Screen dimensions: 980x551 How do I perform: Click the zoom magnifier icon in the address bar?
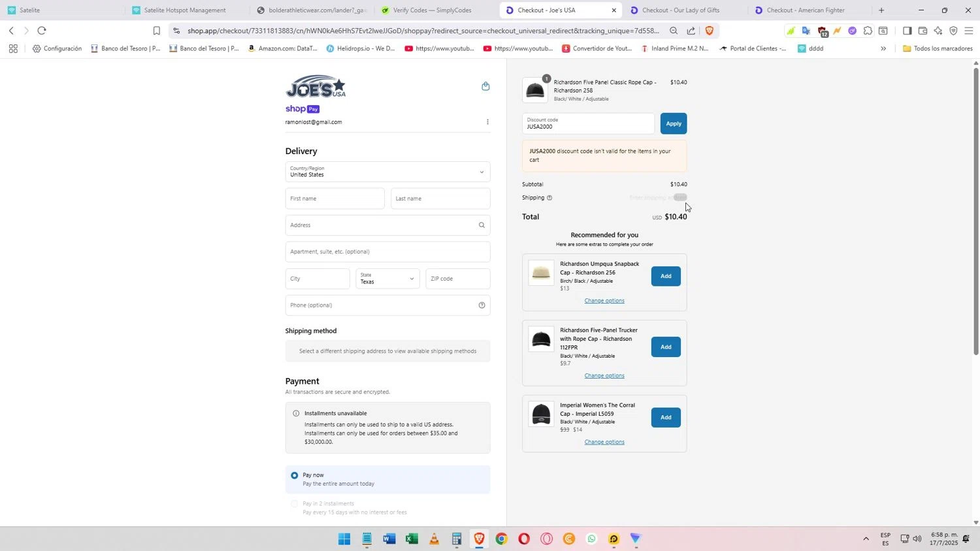click(x=674, y=31)
